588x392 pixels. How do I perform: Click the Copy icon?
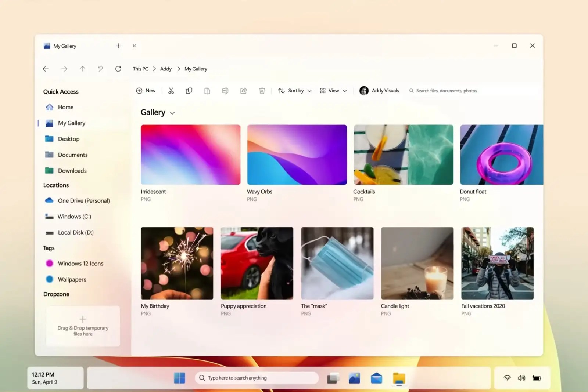[189, 91]
